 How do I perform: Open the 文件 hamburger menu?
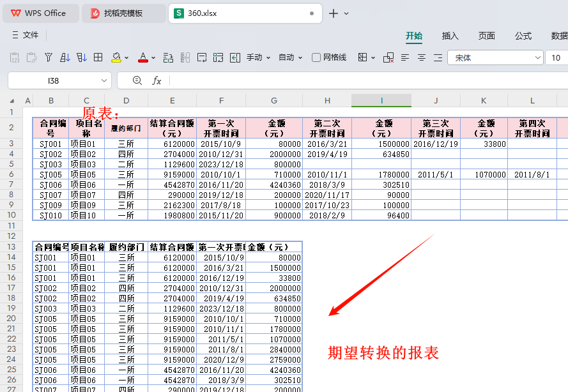[x=26, y=34]
